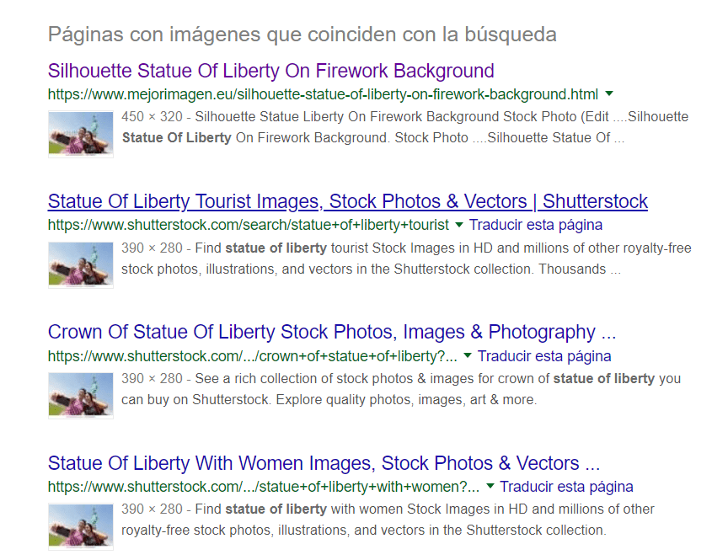Screen dimensions: 728x560
Task: Click the green shutterstock.com/search/statue+of+liberty+tourist URL
Action: coord(249,225)
